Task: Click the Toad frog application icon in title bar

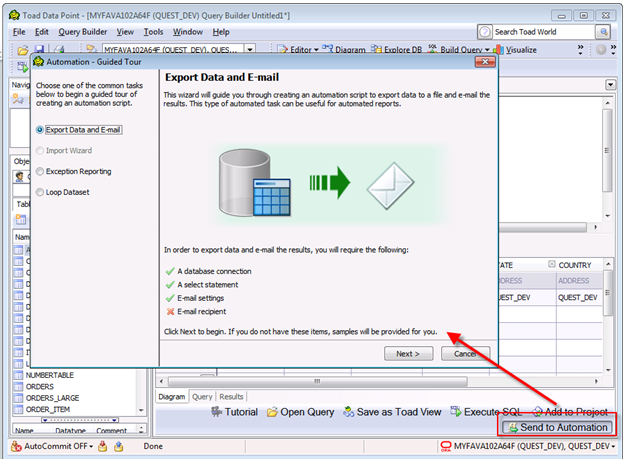Action: pos(14,16)
